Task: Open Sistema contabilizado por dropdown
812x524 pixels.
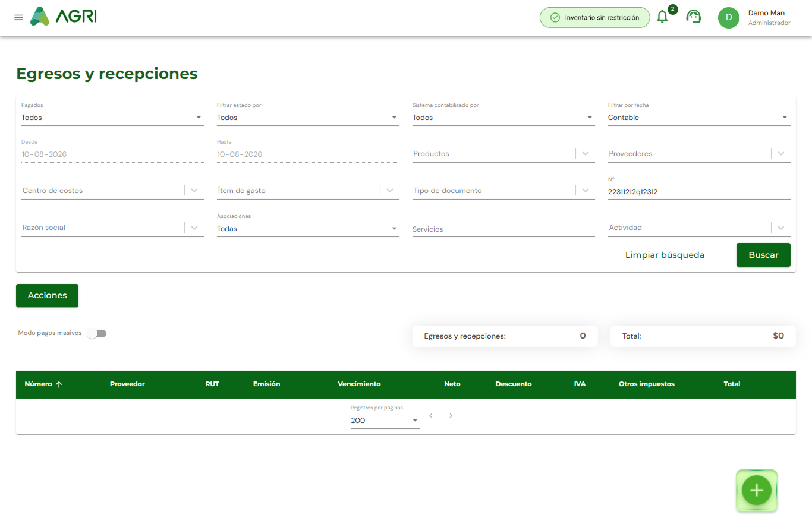Action: point(503,118)
